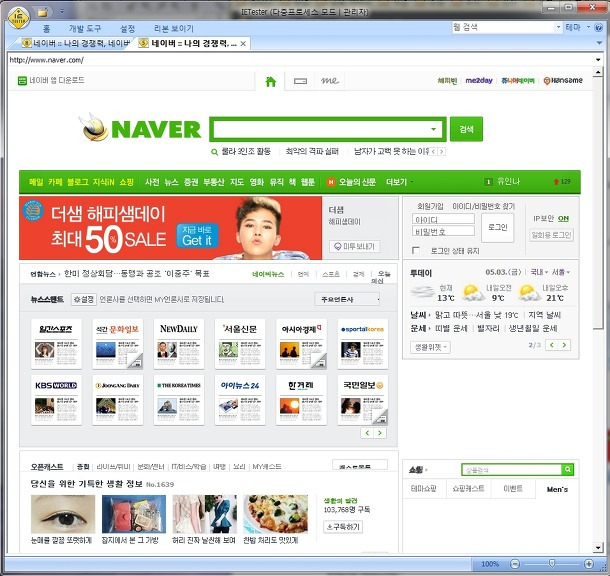
Task: Close the active 네이버 tab
Action: point(243,44)
